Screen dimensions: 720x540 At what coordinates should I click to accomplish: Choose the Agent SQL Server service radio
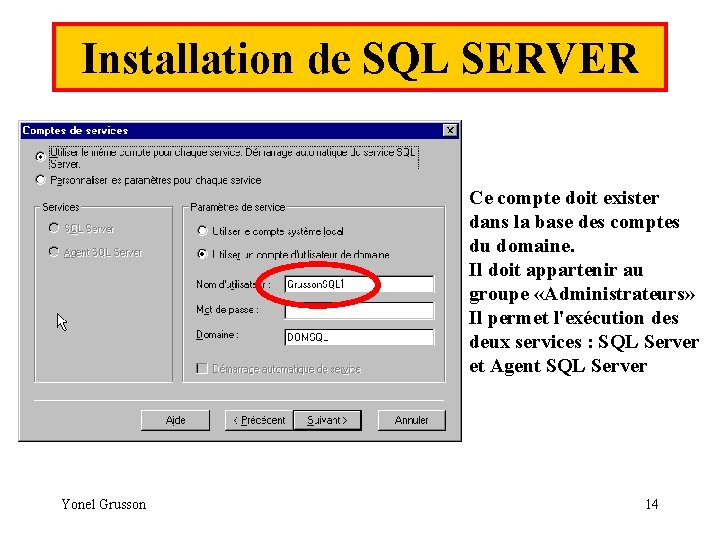coord(54,252)
